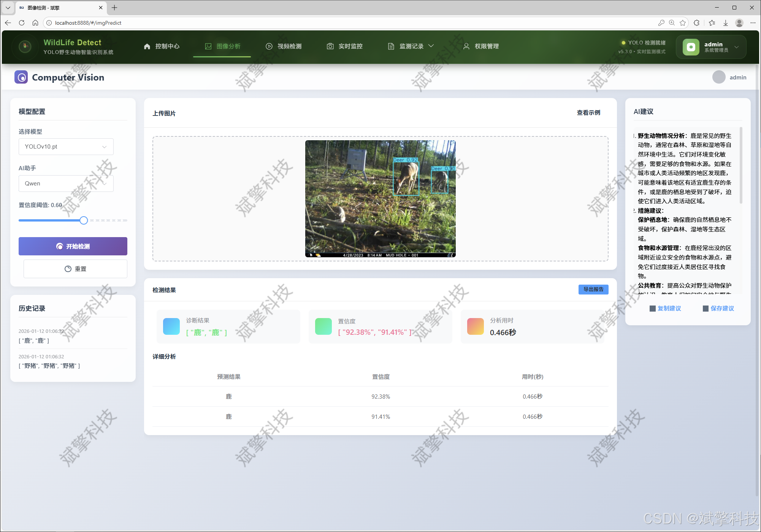This screenshot has width=761, height=532.
Task: Click the copy icon beside 复制建议
Action: pyautogui.click(x=652, y=309)
